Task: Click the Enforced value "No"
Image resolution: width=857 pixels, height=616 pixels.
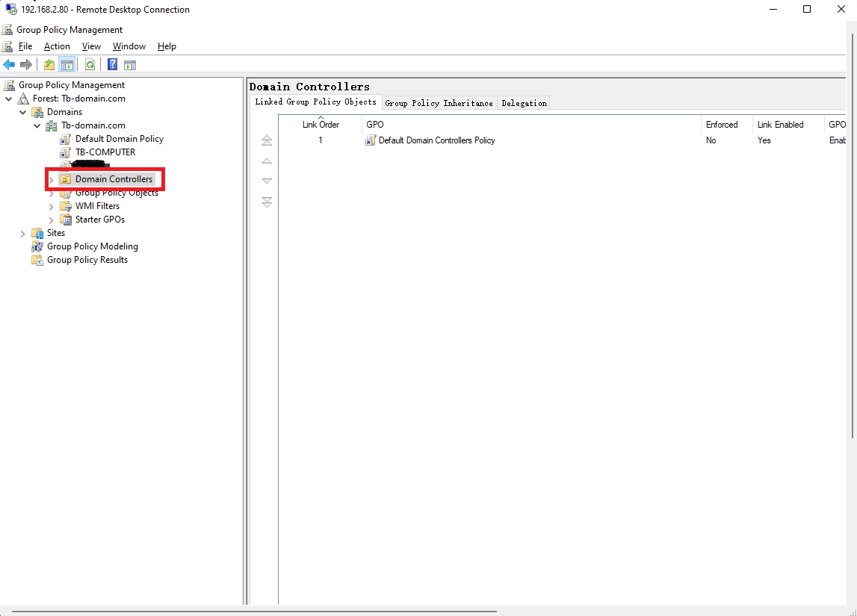Action: 711,140
